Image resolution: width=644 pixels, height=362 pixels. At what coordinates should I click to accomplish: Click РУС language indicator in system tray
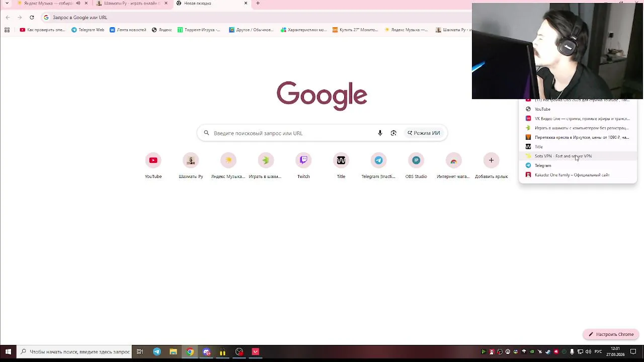coord(598,352)
